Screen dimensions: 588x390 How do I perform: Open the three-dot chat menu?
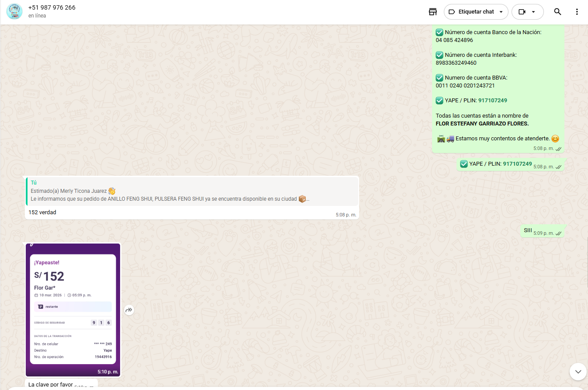point(577,12)
